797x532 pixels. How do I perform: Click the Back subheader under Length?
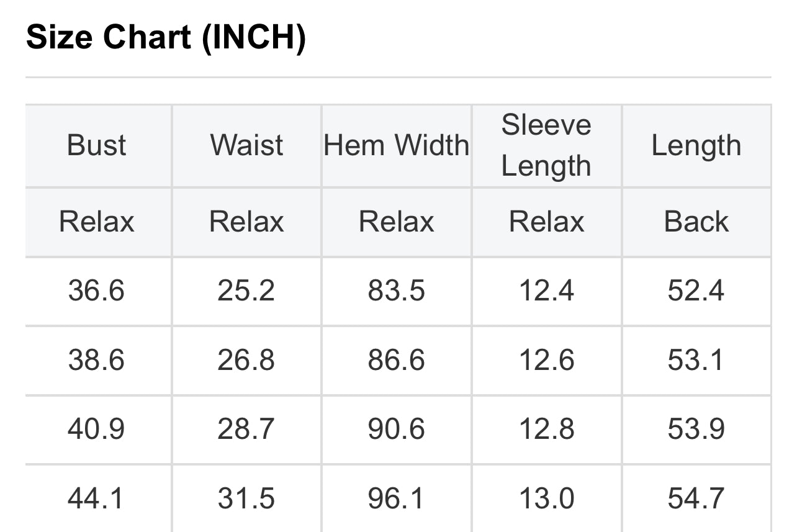click(x=696, y=222)
